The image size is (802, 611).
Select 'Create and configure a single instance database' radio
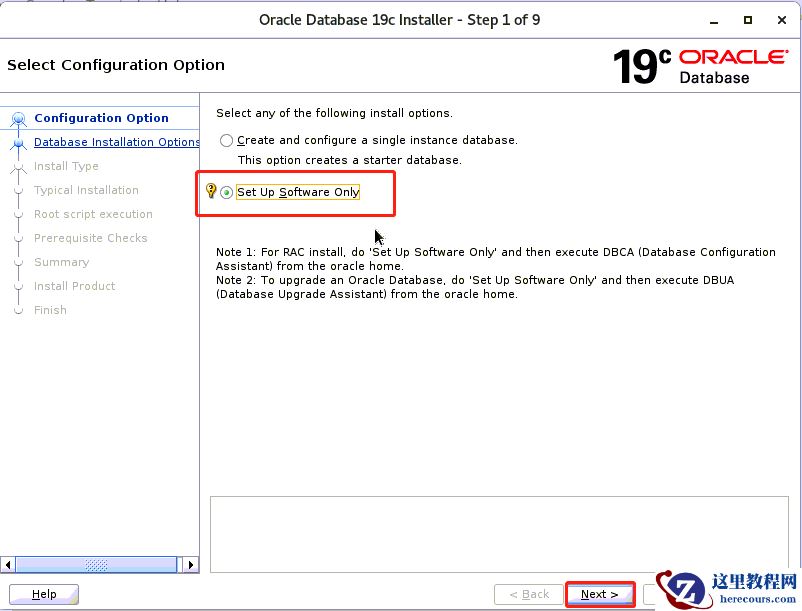[227, 141]
